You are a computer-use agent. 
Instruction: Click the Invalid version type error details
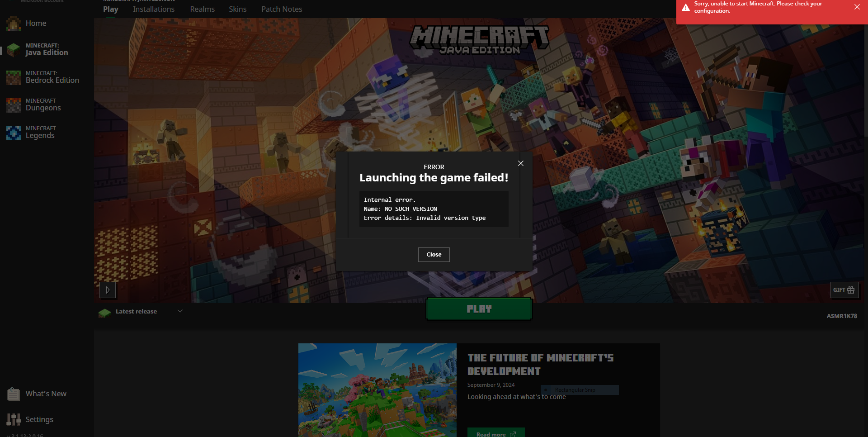click(x=451, y=218)
